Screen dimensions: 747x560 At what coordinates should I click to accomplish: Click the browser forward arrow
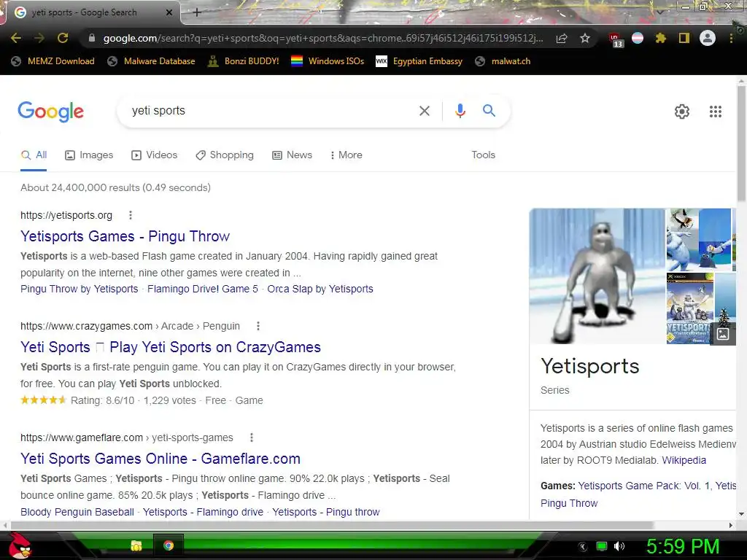point(39,38)
